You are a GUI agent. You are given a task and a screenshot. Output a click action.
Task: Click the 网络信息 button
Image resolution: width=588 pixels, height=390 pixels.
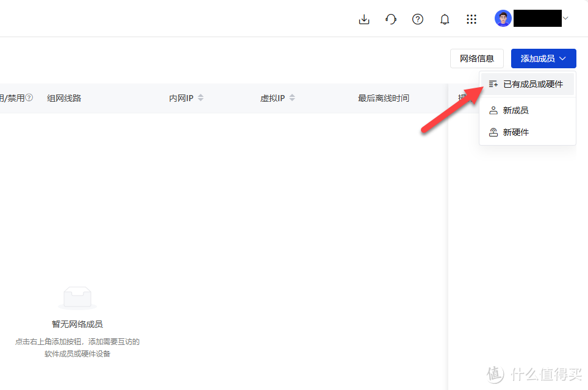pyautogui.click(x=476, y=58)
